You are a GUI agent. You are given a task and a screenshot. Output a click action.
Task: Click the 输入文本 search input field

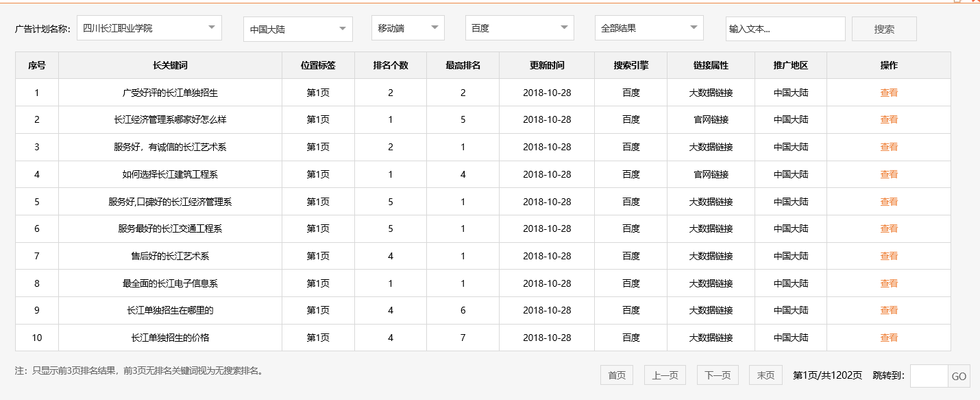[785, 28]
